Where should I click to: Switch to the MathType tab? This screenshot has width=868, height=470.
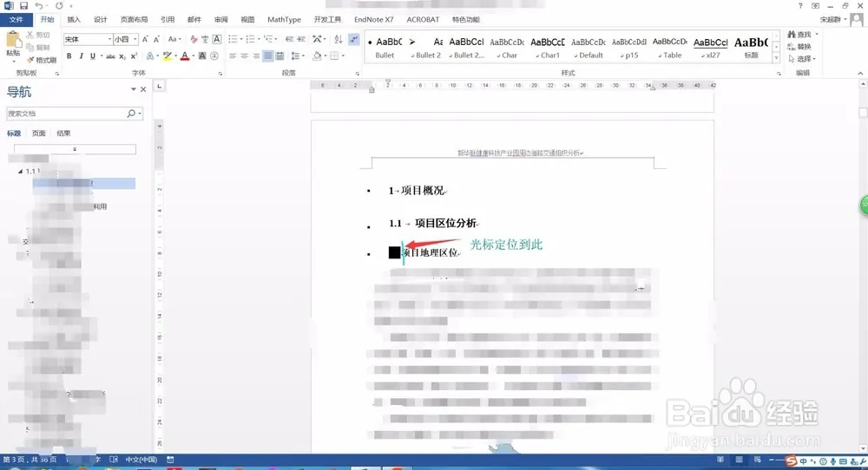click(284, 19)
